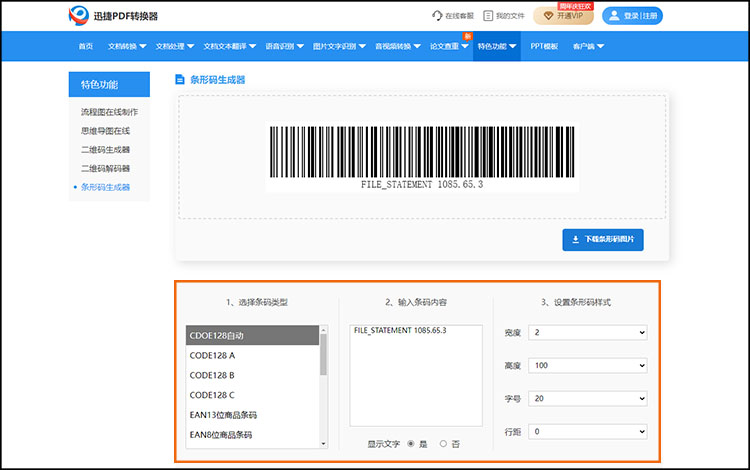The height and width of the screenshot is (470, 750).
Task: Click the 开通VIP diamond button
Action: pyautogui.click(x=563, y=15)
